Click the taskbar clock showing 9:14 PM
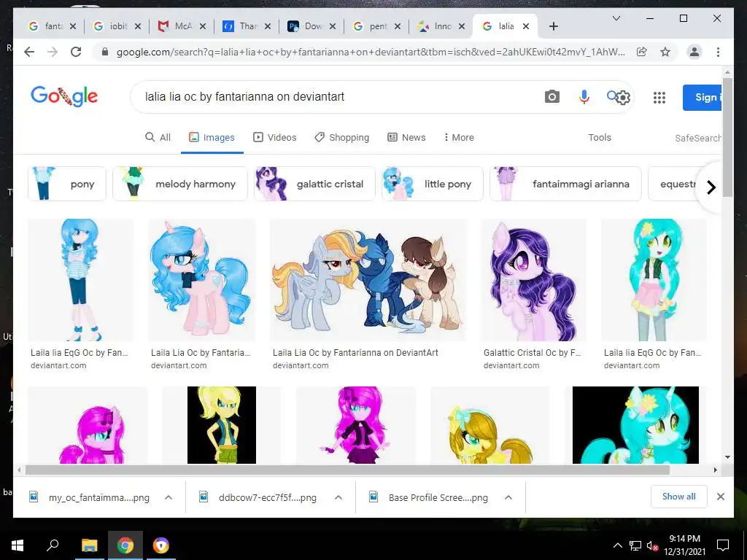The width and height of the screenshot is (747, 560). (684, 545)
